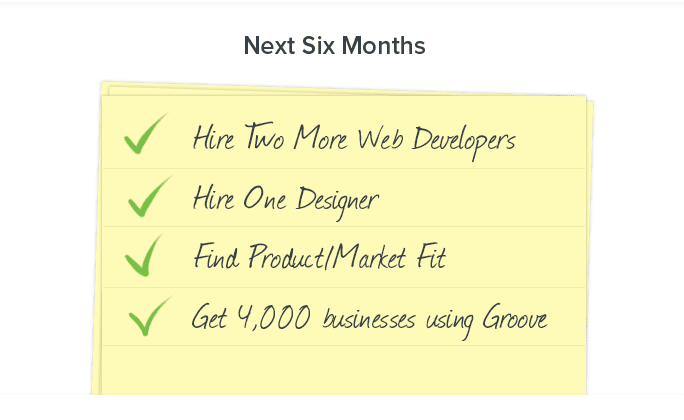Viewport: 684px width, 420px height.
Task: Click the word Fit on the note
Action: click(x=428, y=257)
